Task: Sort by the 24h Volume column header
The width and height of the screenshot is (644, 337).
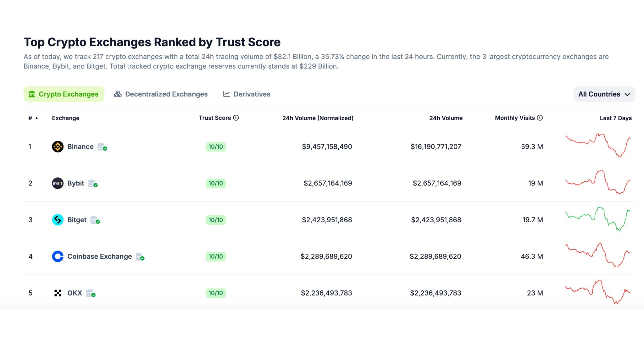Action: (x=446, y=118)
